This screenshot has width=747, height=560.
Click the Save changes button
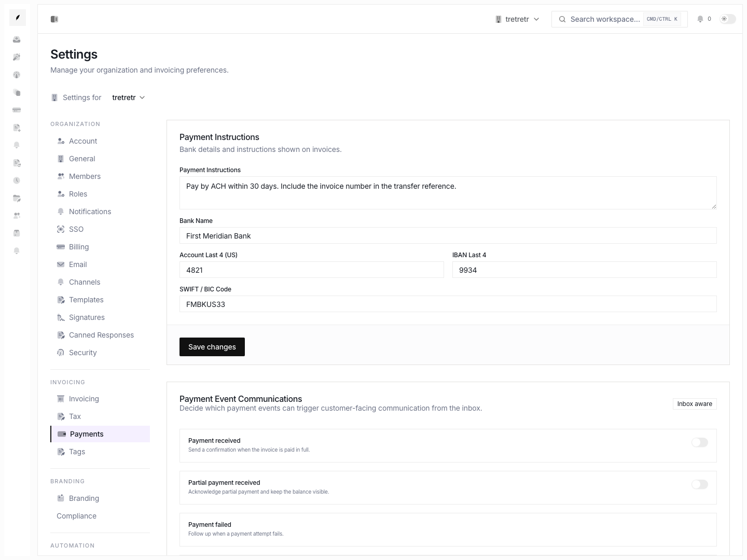tap(212, 347)
